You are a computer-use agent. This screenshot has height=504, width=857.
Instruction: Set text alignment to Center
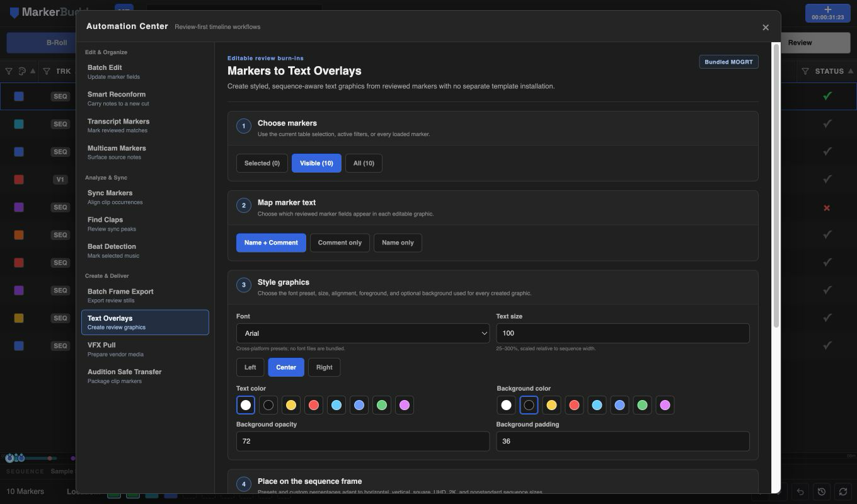[286, 367]
